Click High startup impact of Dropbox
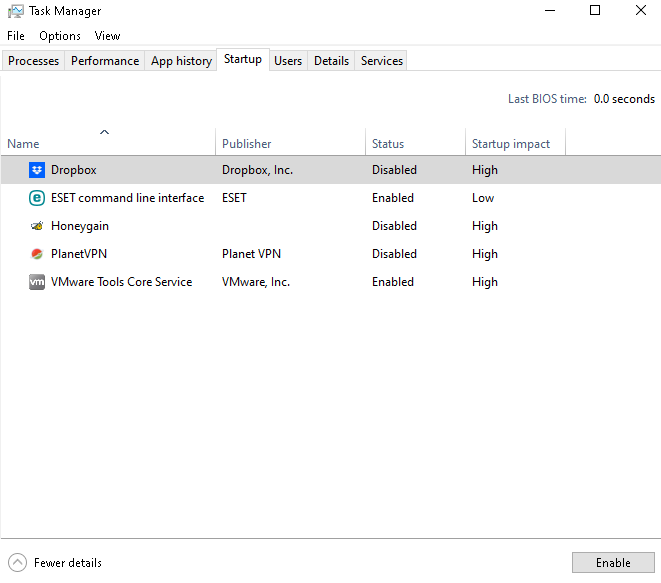 tap(485, 170)
